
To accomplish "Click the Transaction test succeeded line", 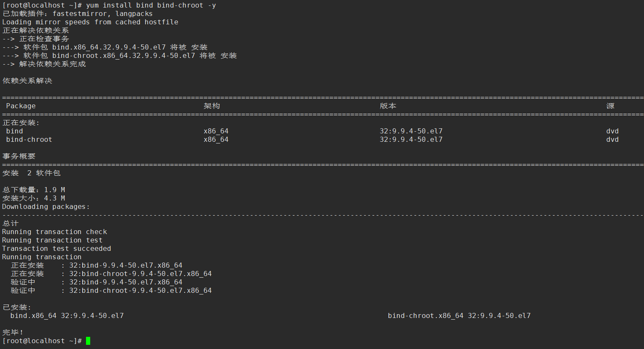I will pyautogui.click(x=57, y=249).
